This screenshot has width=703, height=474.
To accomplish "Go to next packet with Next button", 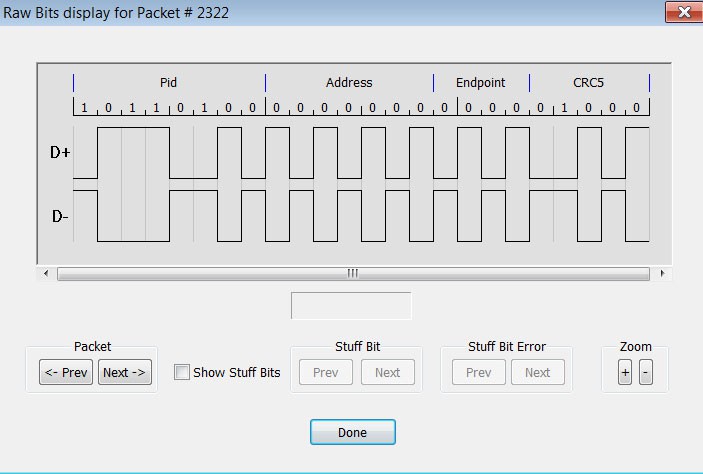I will click(x=125, y=372).
